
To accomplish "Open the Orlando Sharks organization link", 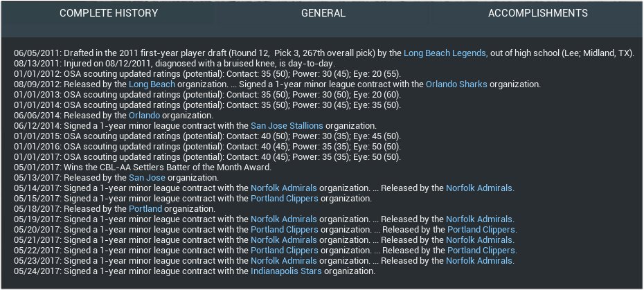I will point(458,84).
